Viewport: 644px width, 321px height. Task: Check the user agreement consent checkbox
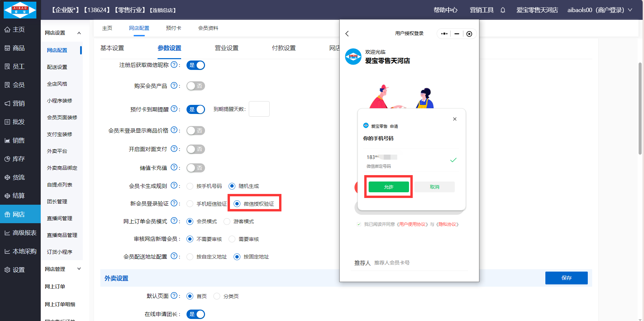359,224
